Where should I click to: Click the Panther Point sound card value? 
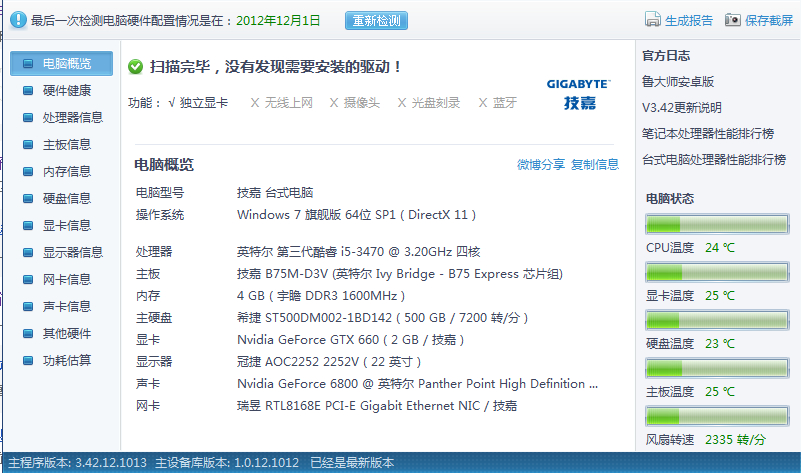(417, 384)
